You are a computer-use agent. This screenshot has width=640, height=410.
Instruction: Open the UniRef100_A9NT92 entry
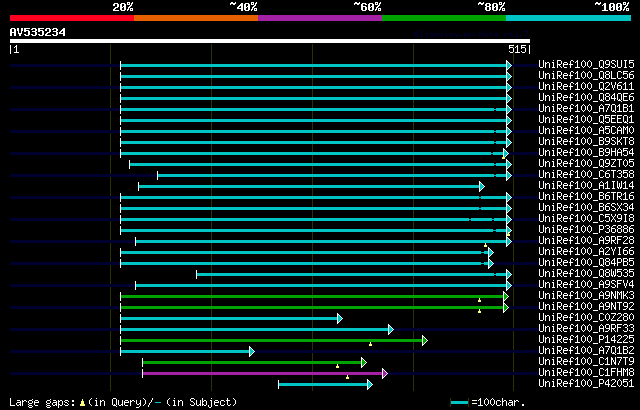pyautogui.click(x=586, y=307)
